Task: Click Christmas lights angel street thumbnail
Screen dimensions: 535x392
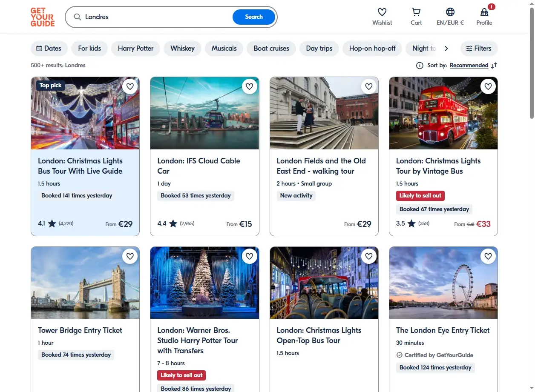Action: point(85,113)
